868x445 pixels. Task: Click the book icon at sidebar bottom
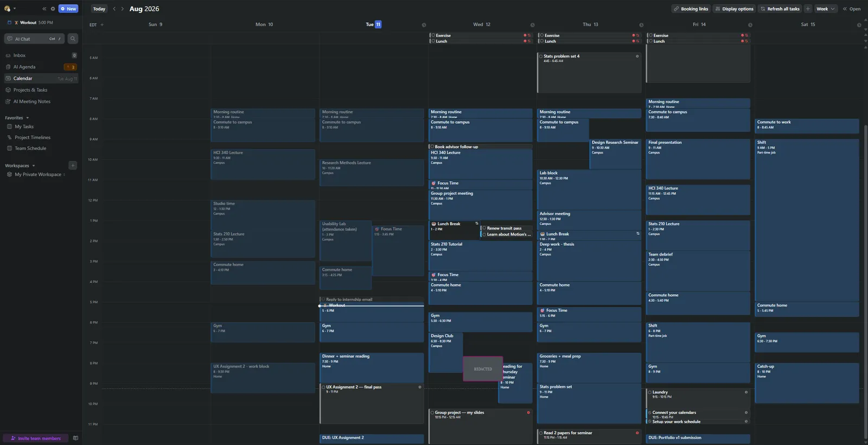click(x=75, y=438)
